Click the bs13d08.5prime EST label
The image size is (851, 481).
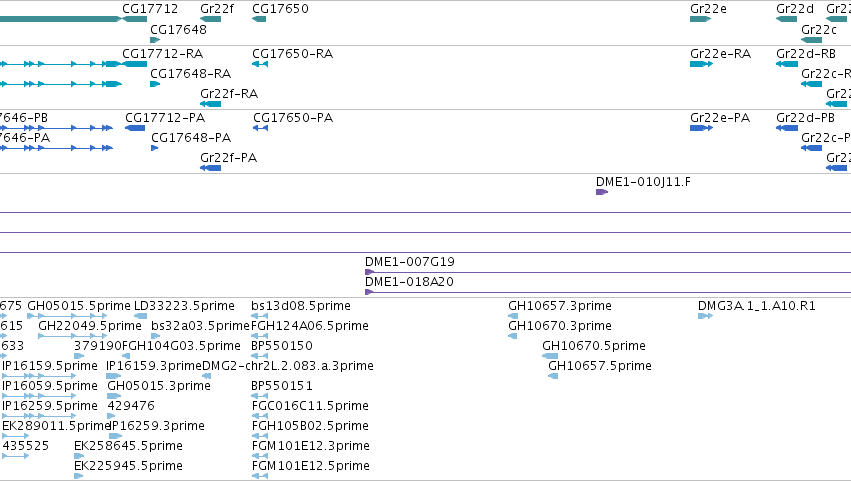pos(301,306)
